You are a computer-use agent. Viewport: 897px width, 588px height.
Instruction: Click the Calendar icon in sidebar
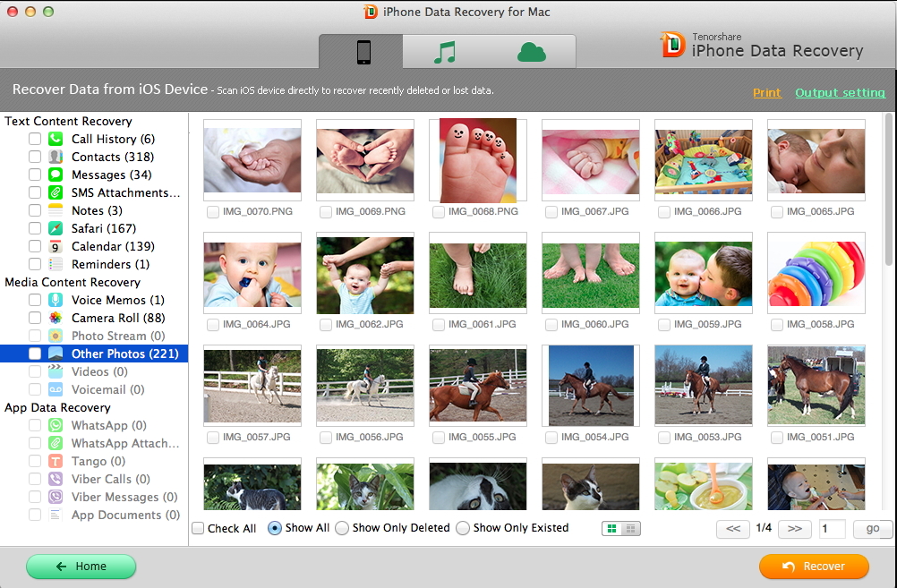(x=56, y=246)
